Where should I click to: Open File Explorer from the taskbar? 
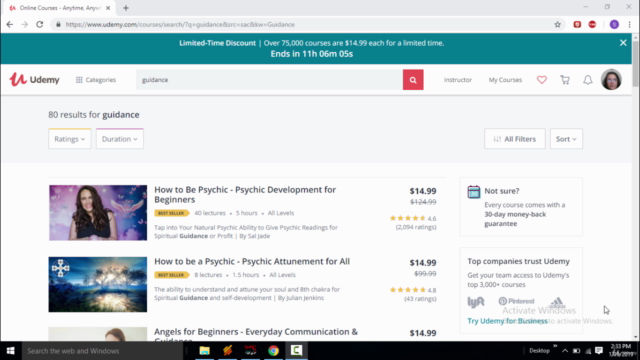(x=204, y=351)
